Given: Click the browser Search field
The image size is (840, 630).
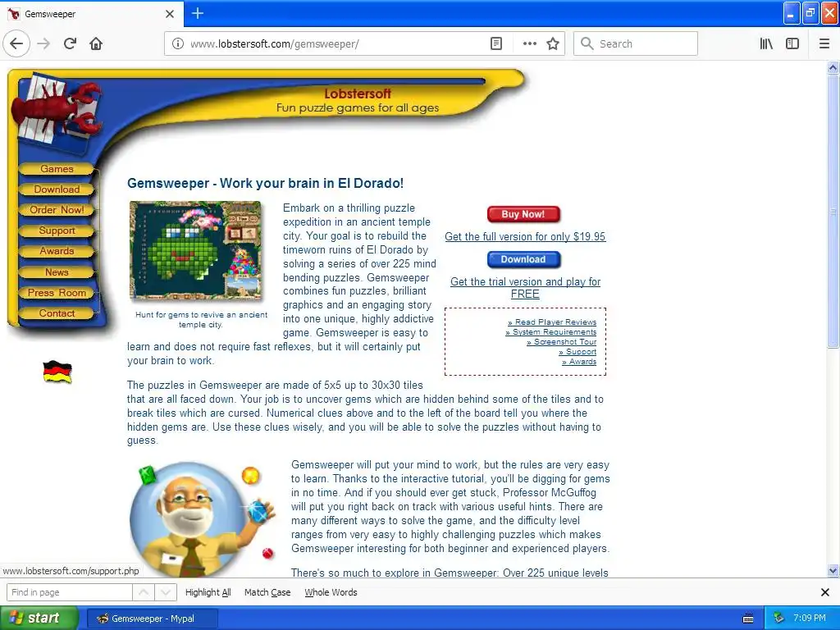Looking at the screenshot, I should tap(636, 43).
